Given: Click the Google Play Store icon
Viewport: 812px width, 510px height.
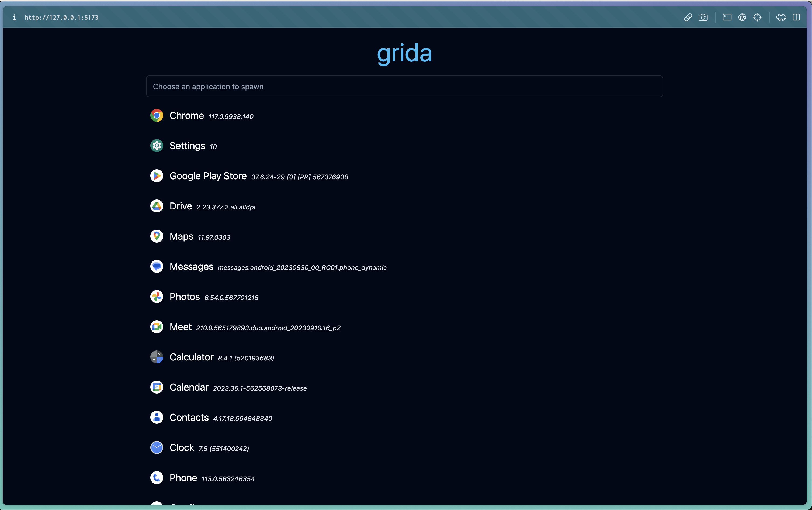Looking at the screenshot, I should [157, 176].
